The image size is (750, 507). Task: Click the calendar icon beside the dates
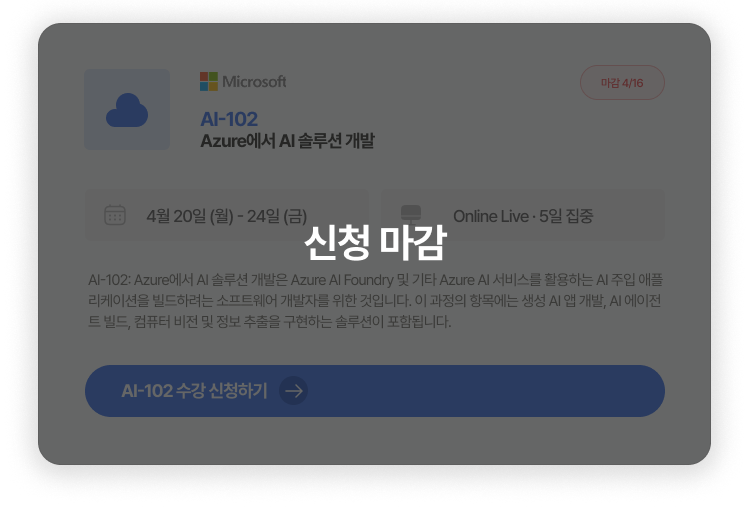(115, 215)
